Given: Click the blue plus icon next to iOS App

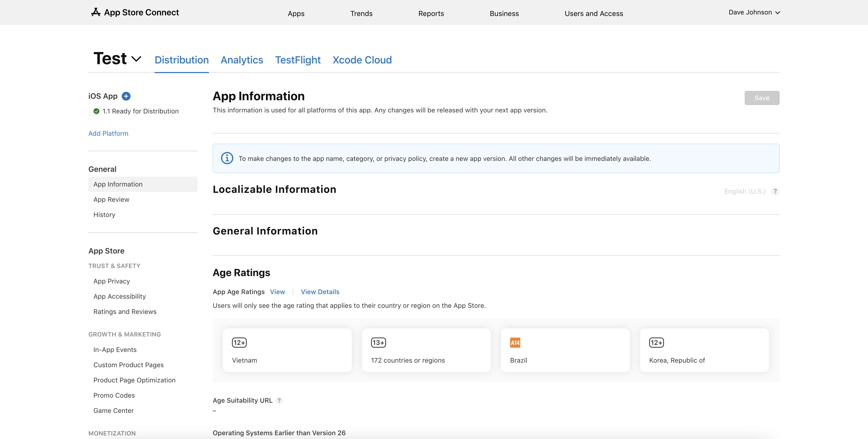Looking at the screenshot, I should click(126, 96).
